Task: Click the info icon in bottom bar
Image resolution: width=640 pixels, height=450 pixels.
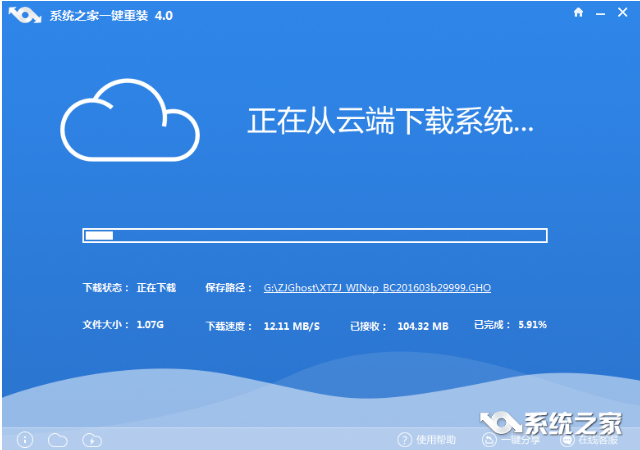Action: (x=25, y=440)
